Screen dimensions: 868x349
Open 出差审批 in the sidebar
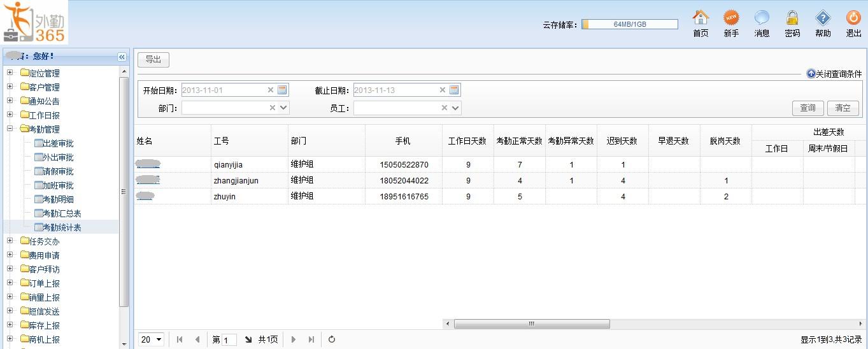pos(58,143)
